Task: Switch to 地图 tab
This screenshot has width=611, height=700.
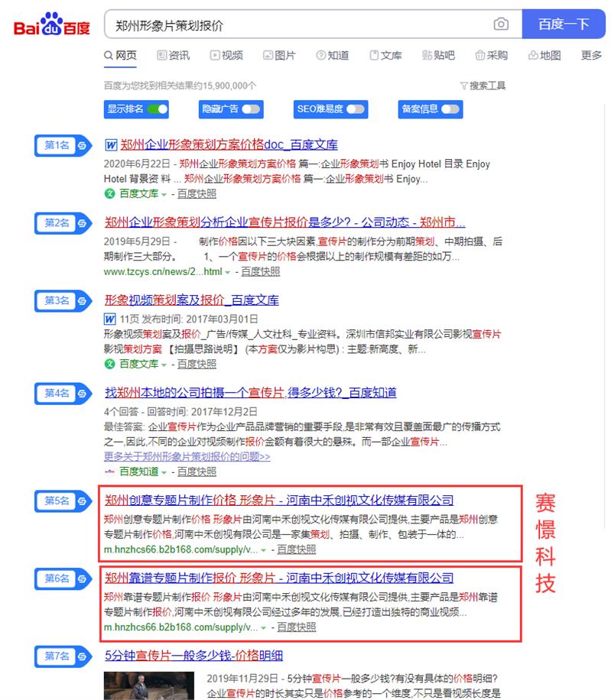Action: pos(544,55)
